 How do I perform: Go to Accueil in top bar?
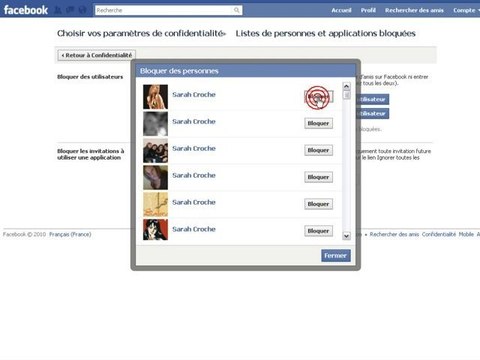click(341, 10)
